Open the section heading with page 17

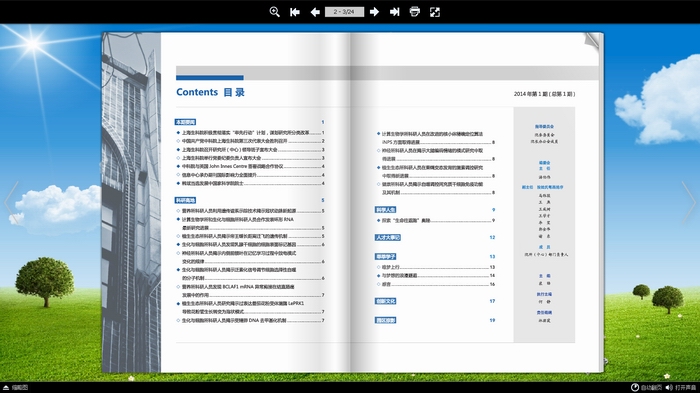(386, 301)
